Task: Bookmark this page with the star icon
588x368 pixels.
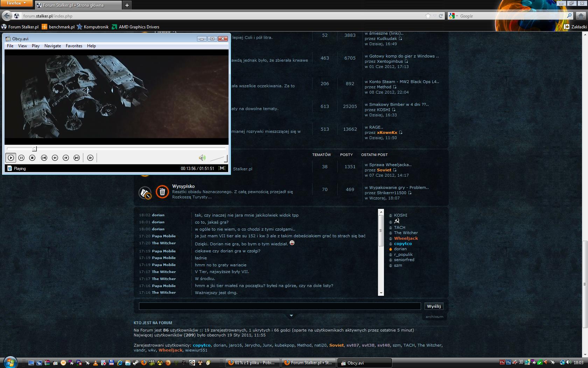Action: point(428,16)
